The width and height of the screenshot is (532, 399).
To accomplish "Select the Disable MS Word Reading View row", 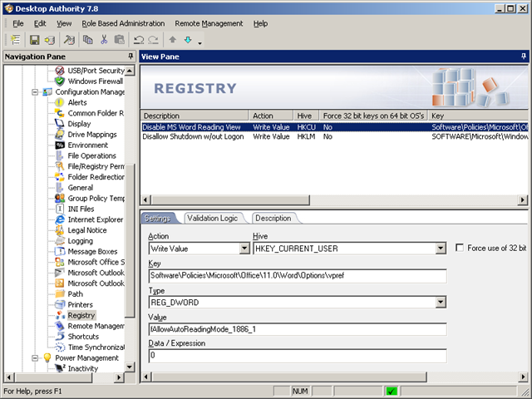I will pyautogui.click(x=334, y=127).
